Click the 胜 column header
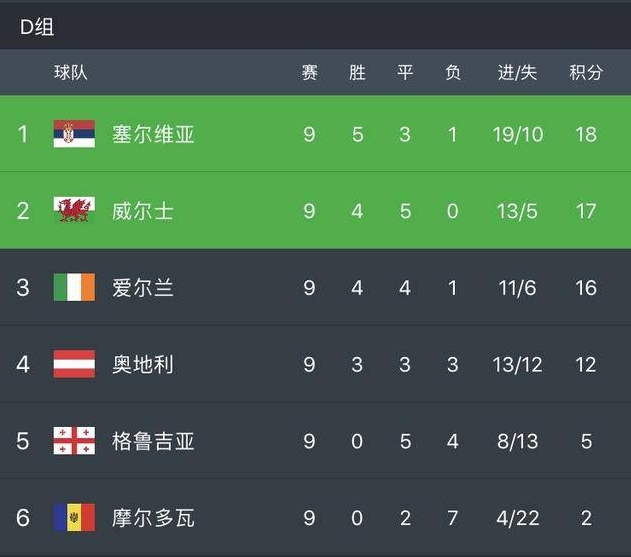631x557 pixels. 357,73
